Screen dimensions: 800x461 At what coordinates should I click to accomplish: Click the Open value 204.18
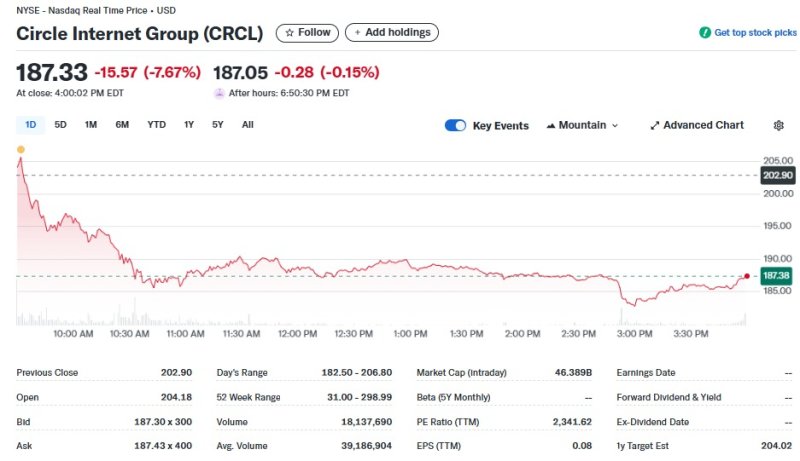click(177, 397)
